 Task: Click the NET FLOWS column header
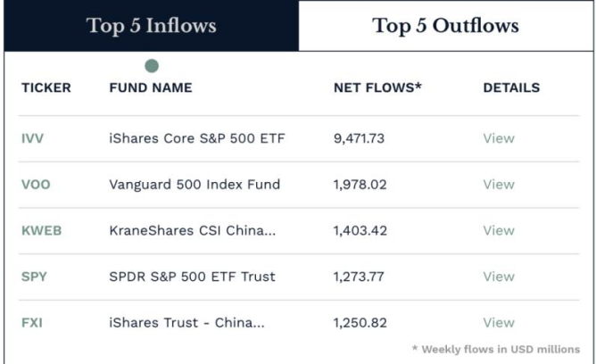pos(377,88)
